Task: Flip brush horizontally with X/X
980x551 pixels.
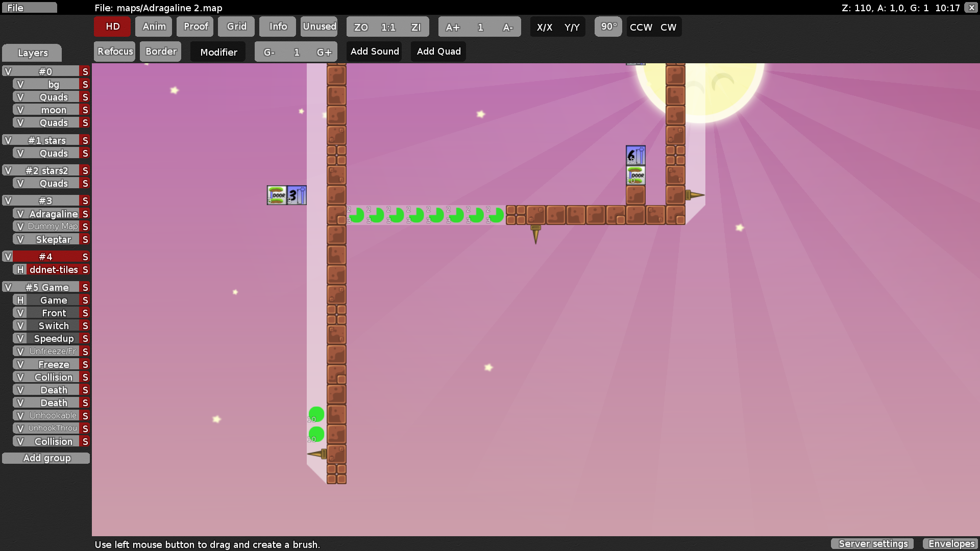Action: [545, 27]
